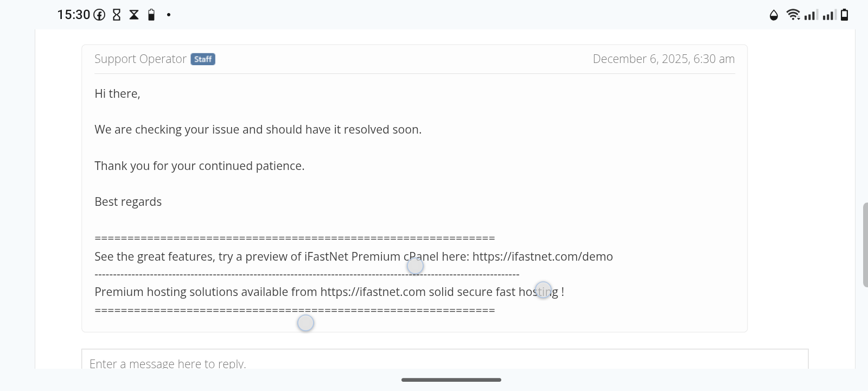The image size is (868, 391).
Task: Tap the Facebook notification icon
Action: click(99, 15)
